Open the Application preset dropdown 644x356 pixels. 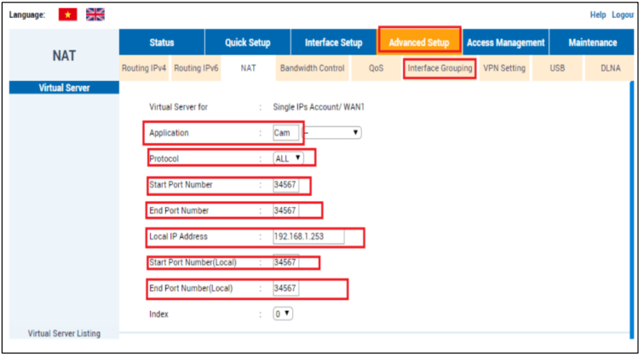coord(332,133)
